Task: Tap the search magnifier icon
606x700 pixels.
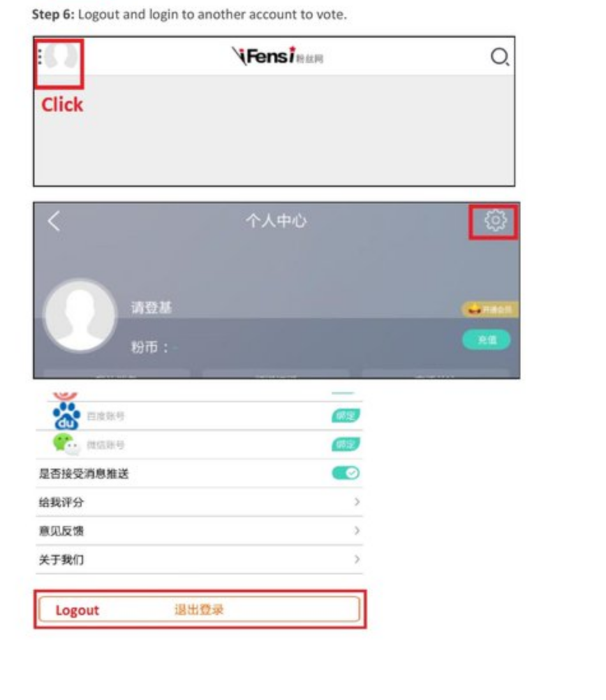Action: (x=499, y=57)
